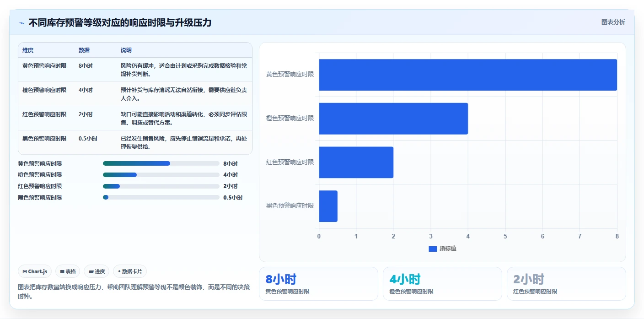This screenshot has width=644, height=319.
Task: Click the footer note starting 图表把库存数量
Action: click(x=134, y=292)
